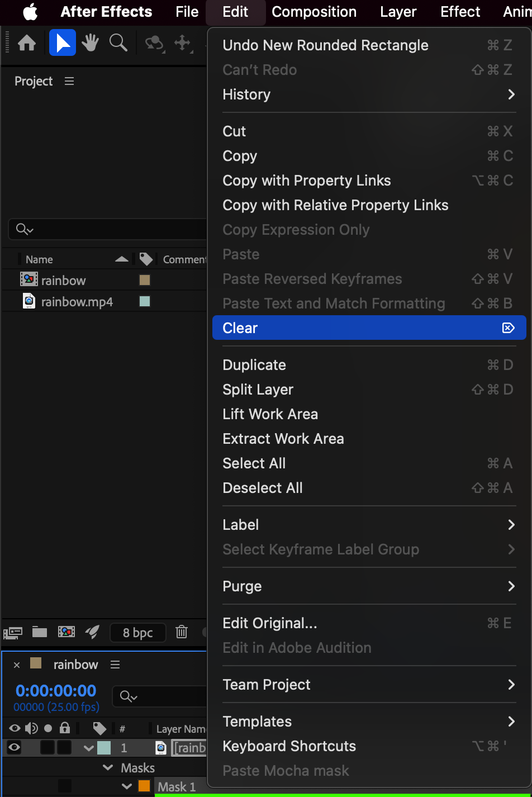This screenshot has width=532, height=797.
Task: Create a new folder in Project panel
Action: 40,632
